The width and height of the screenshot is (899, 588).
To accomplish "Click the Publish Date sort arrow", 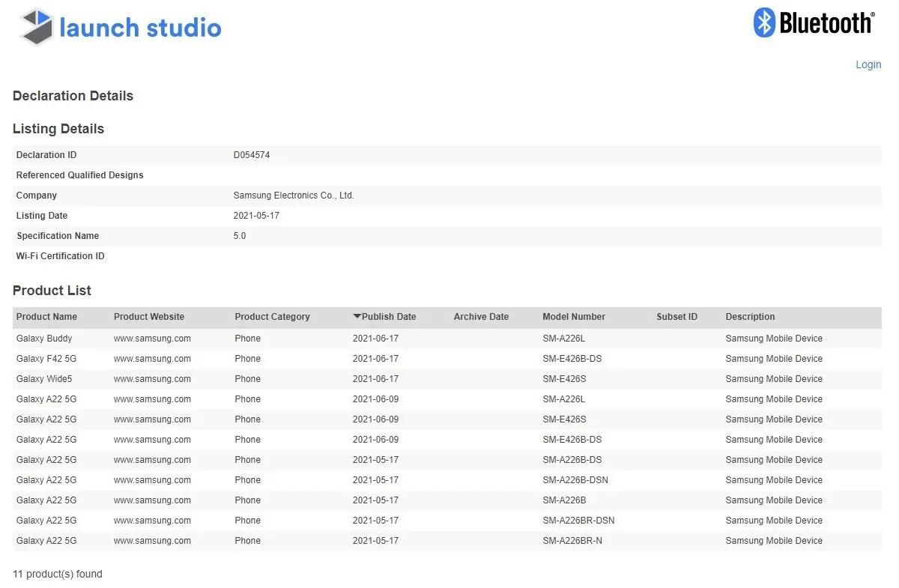I will (x=357, y=317).
